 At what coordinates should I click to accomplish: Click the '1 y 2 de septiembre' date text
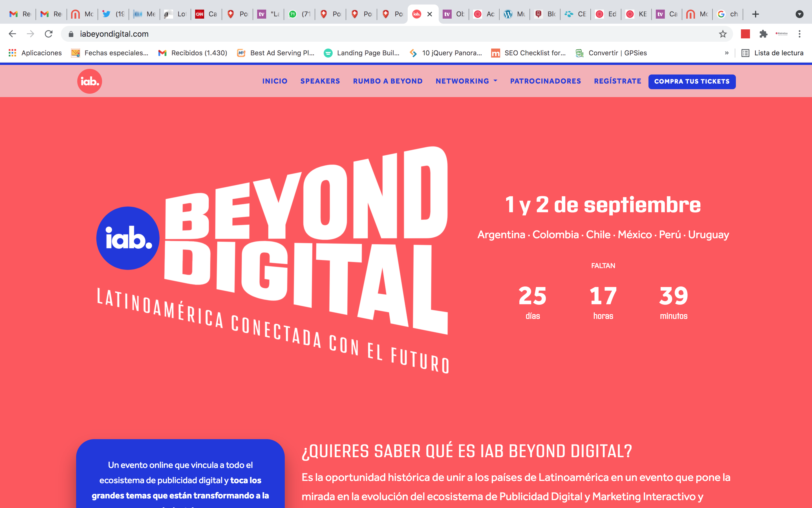click(x=603, y=205)
